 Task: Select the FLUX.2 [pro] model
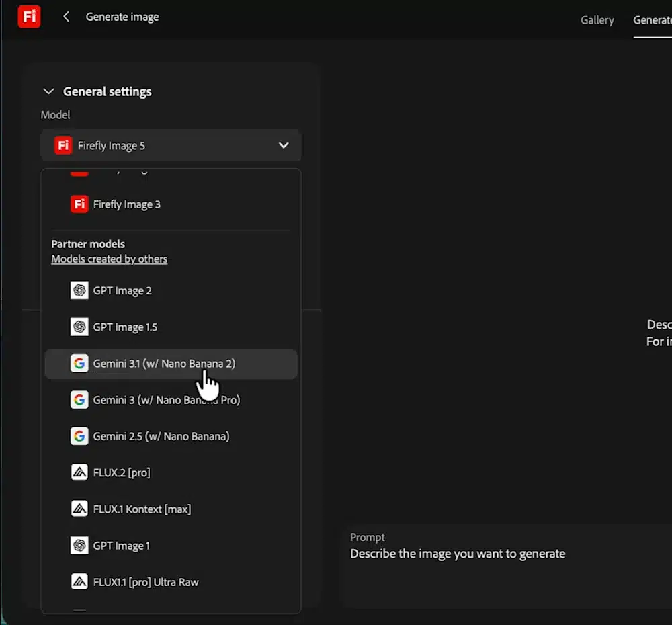coord(171,472)
